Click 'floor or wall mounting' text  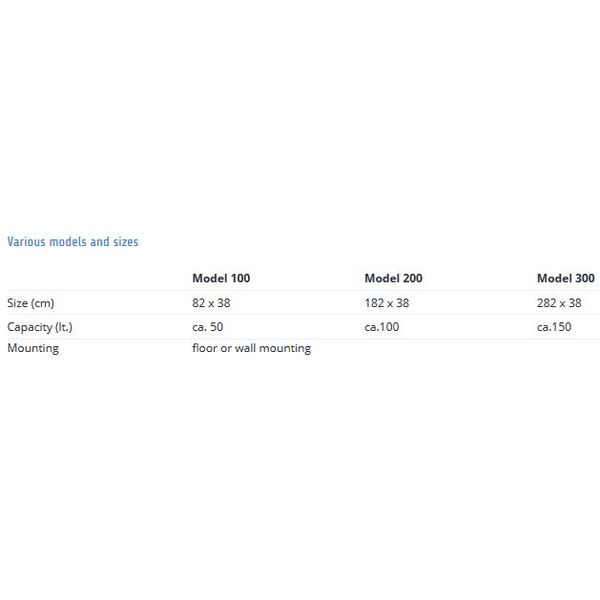pos(251,348)
